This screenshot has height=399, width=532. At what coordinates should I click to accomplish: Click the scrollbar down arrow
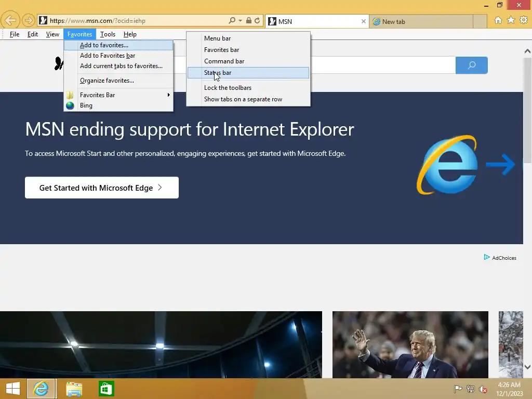pos(527,367)
